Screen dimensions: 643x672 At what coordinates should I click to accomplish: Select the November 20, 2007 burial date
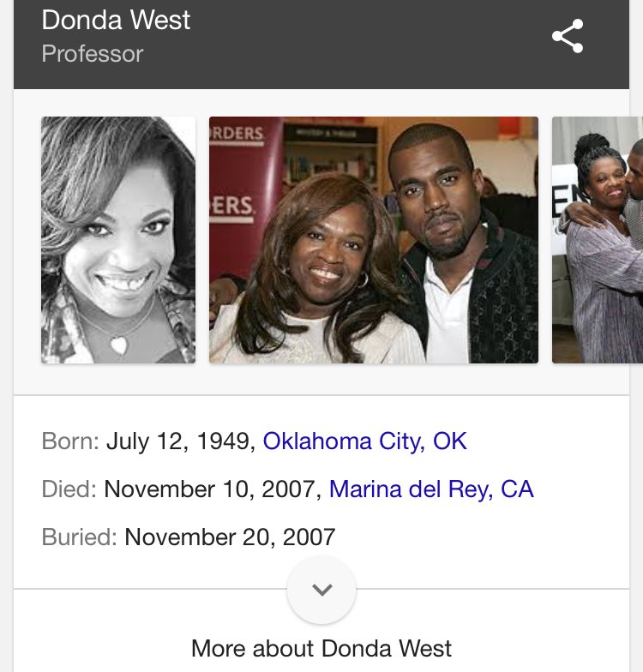click(x=230, y=537)
